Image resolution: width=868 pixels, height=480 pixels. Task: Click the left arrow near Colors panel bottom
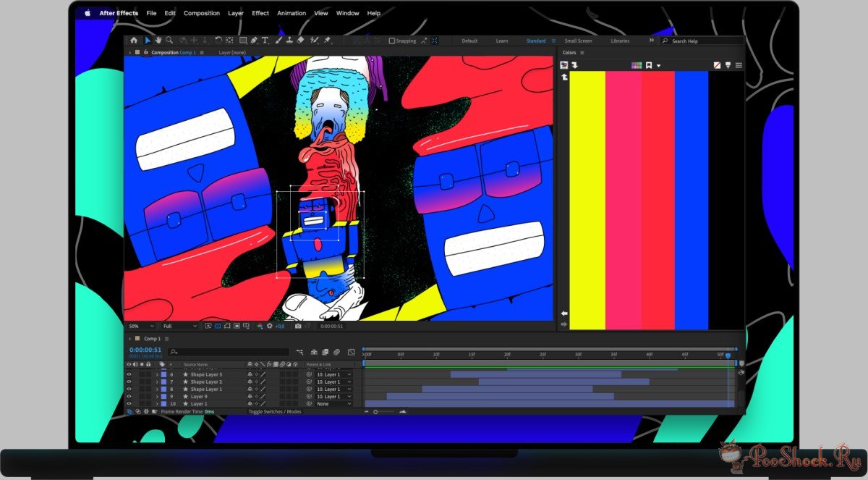(564, 313)
